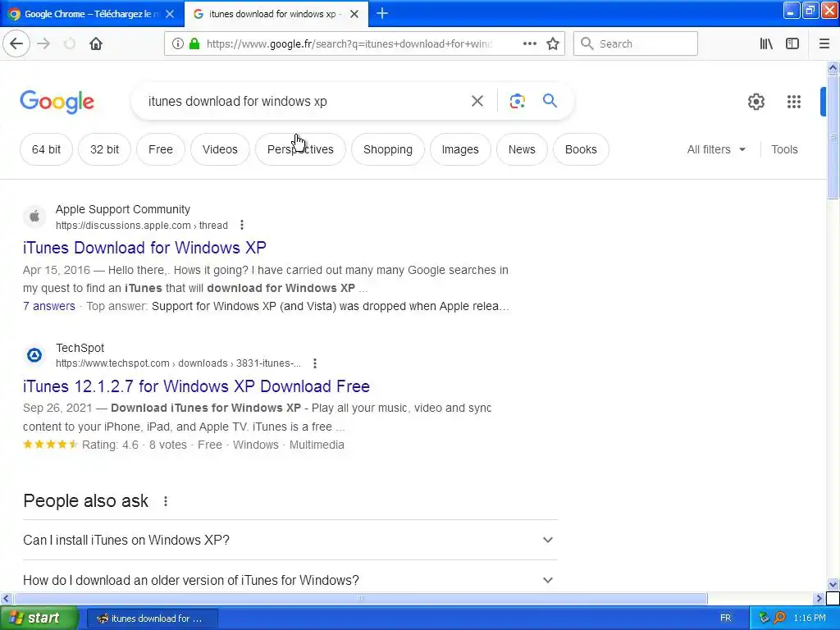Screen dimensions: 840x630
Task: Switch to Google Chrome Téléchargez tab
Action: pos(91,14)
